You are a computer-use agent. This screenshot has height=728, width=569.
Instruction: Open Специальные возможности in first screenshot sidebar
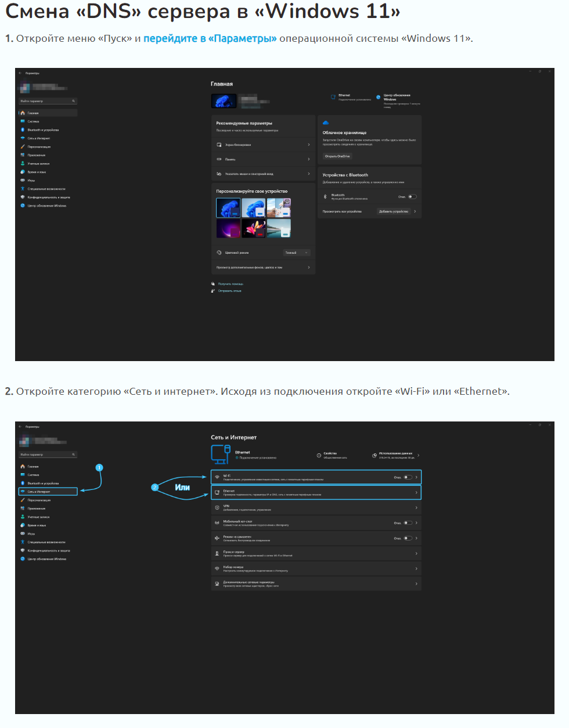[46, 189]
